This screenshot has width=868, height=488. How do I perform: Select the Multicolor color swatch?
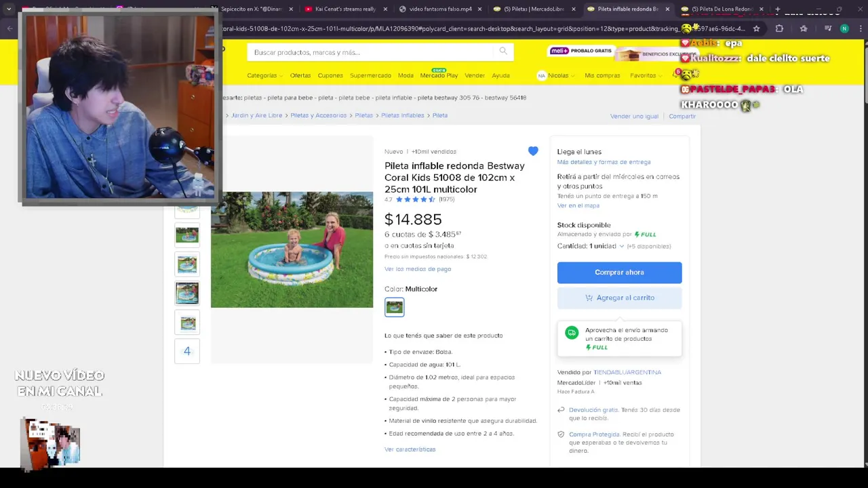[394, 307]
